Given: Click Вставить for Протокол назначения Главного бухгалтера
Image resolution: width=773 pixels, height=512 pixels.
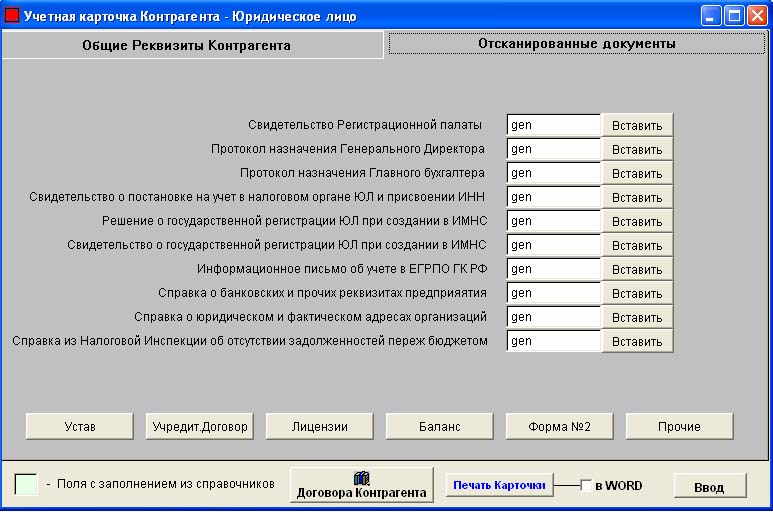Looking at the screenshot, I should (x=637, y=173).
